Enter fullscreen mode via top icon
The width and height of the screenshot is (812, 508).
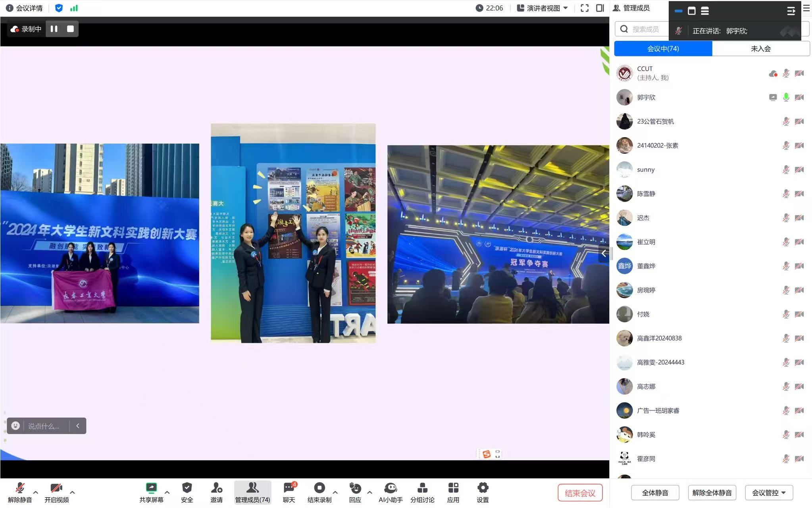[585, 8]
